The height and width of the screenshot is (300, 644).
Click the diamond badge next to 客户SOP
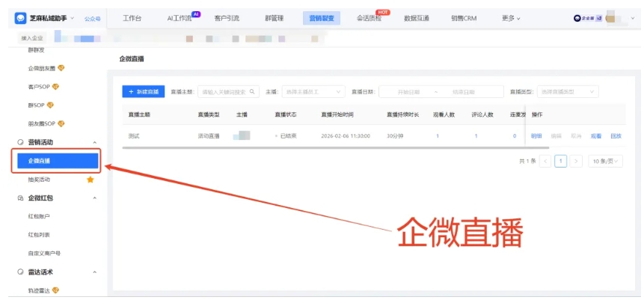[55, 87]
